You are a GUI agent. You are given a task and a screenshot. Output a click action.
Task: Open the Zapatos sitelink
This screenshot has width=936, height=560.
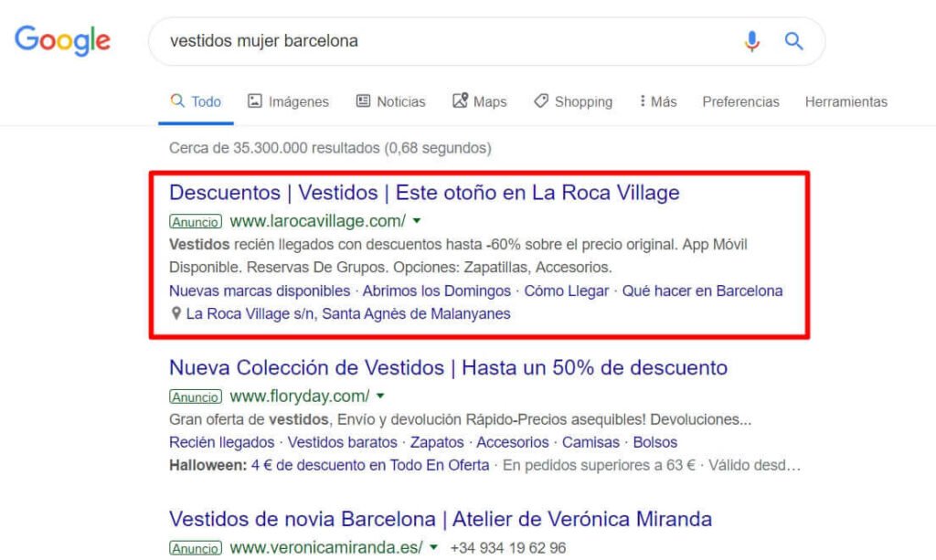437,442
